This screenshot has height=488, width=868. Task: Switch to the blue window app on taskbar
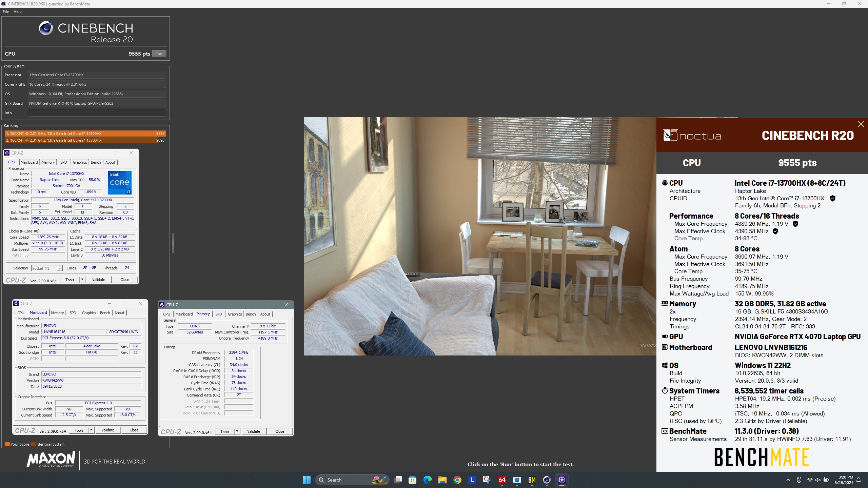517,480
